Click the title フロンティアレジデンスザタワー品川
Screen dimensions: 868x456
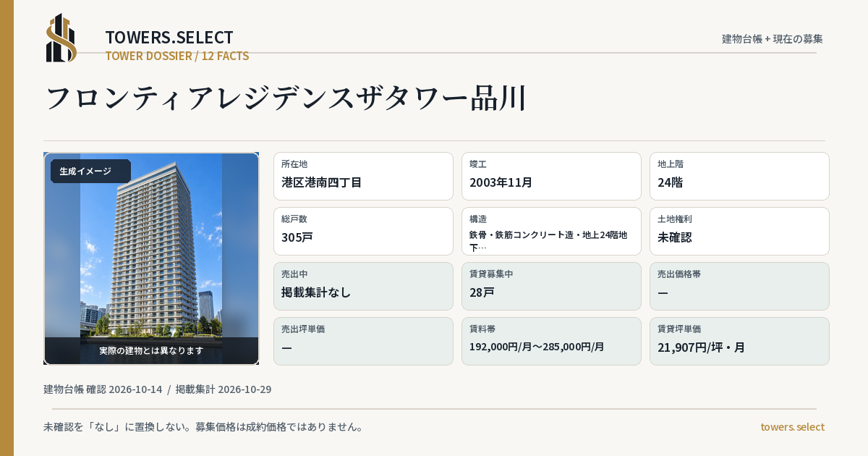[286, 98]
